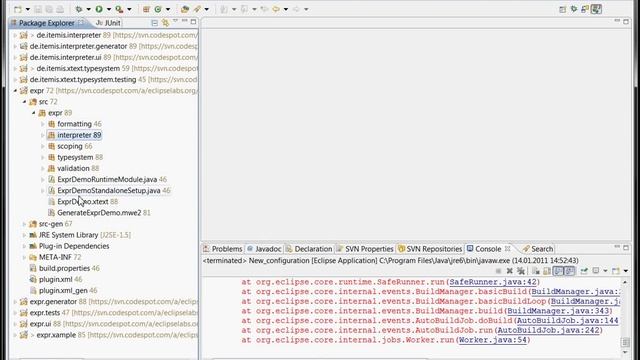The height and width of the screenshot is (360, 640).
Task: Open New Class dropdown arrow
Action: click(168, 9)
